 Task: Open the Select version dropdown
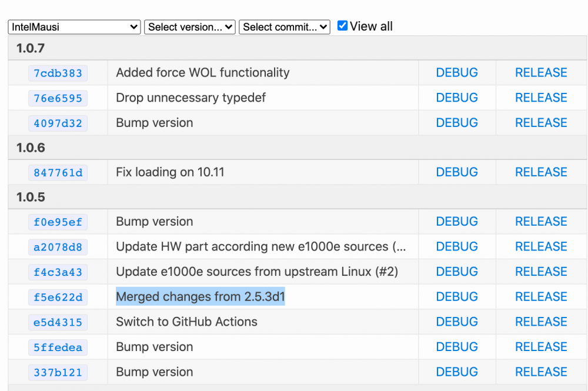click(x=190, y=27)
